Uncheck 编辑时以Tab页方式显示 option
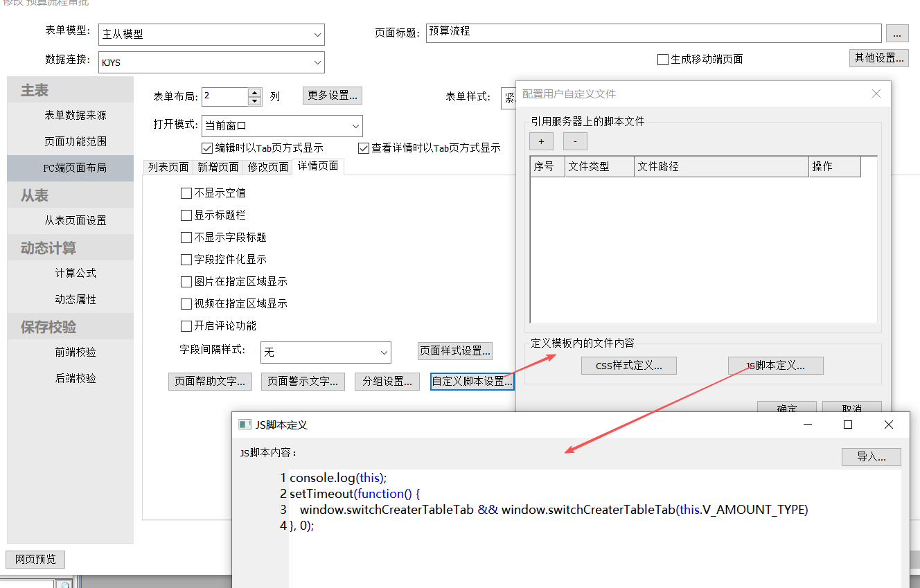This screenshot has height=588, width=920. click(207, 148)
